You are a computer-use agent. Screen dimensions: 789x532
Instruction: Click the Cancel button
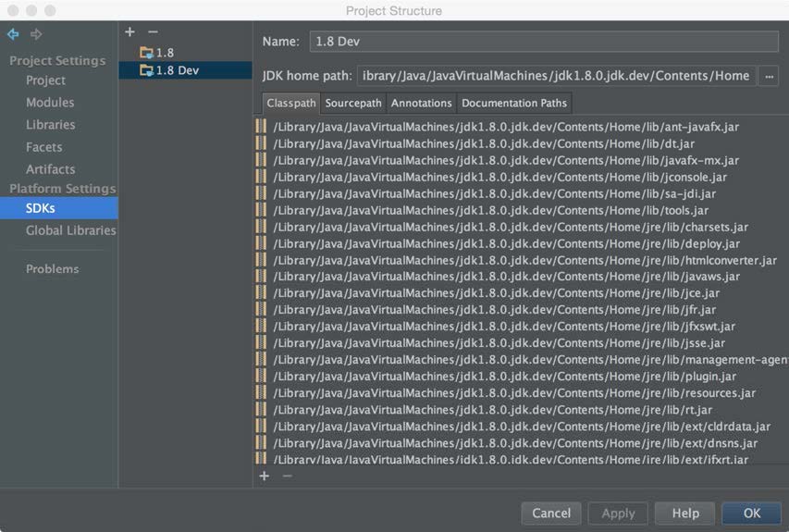(x=551, y=513)
